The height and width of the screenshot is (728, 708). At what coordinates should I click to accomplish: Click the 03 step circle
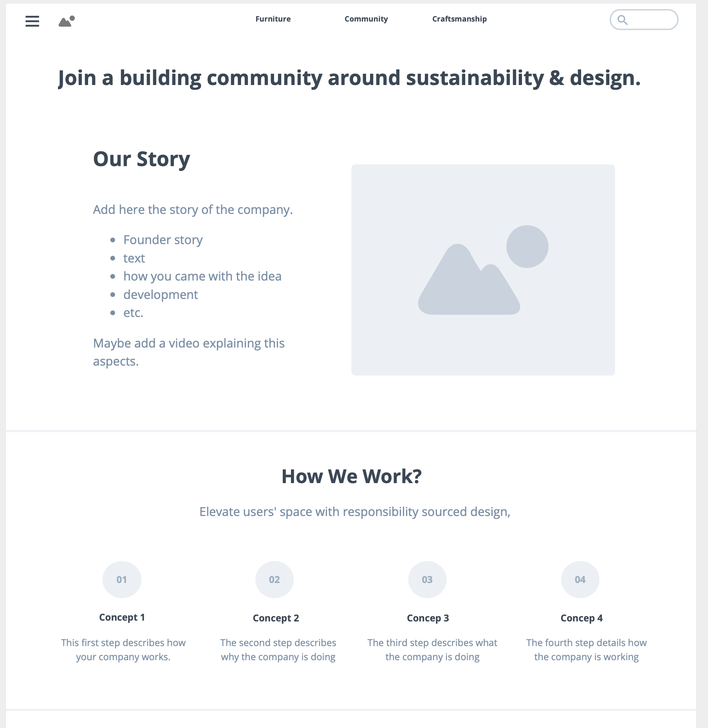(427, 580)
